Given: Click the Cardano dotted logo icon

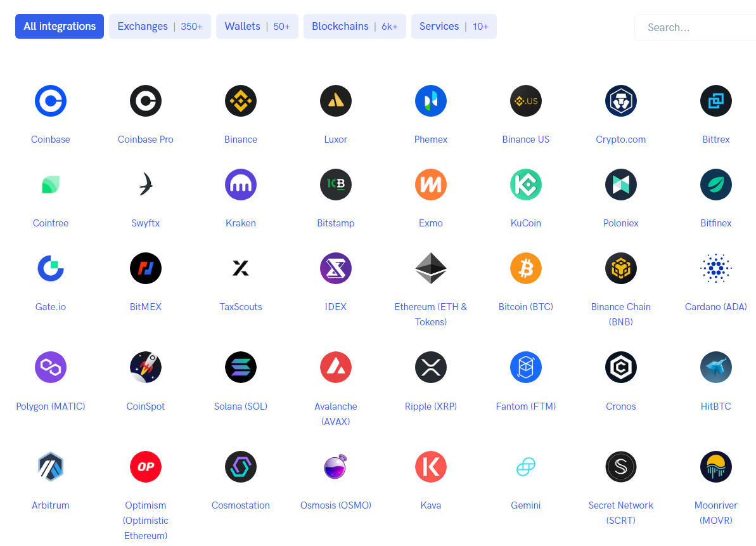Looking at the screenshot, I should pos(715,268).
